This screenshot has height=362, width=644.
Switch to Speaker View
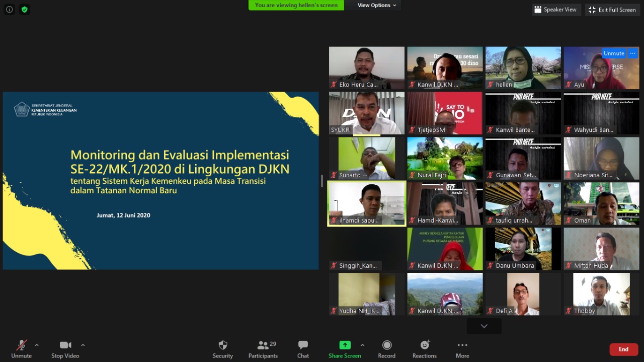556,10
